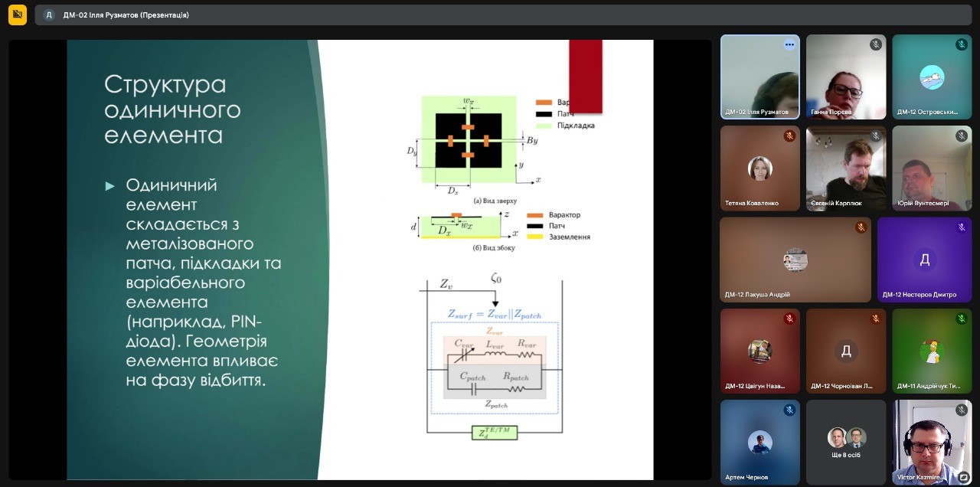
Task: Click the ID card avatar of Лакуша Андрій
Action: point(795,260)
